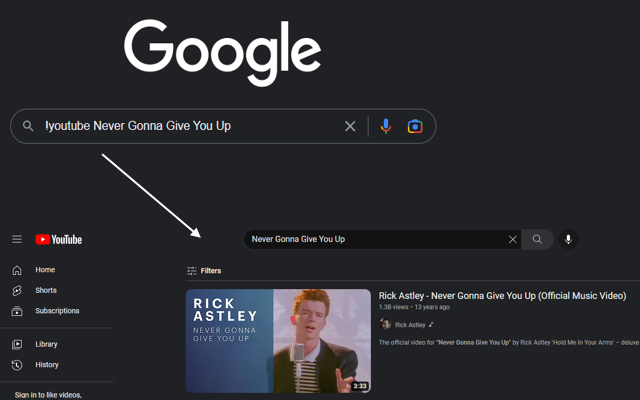Image resolution: width=640 pixels, height=400 pixels.
Task: Start Google voice search microphone
Action: [x=386, y=126]
